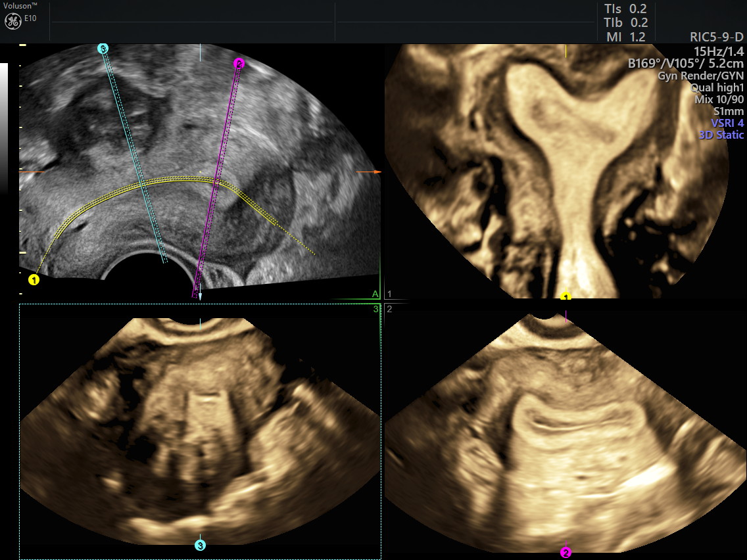
Task: Click cyan marker 3 below bottom-left view
Action: [x=201, y=545]
